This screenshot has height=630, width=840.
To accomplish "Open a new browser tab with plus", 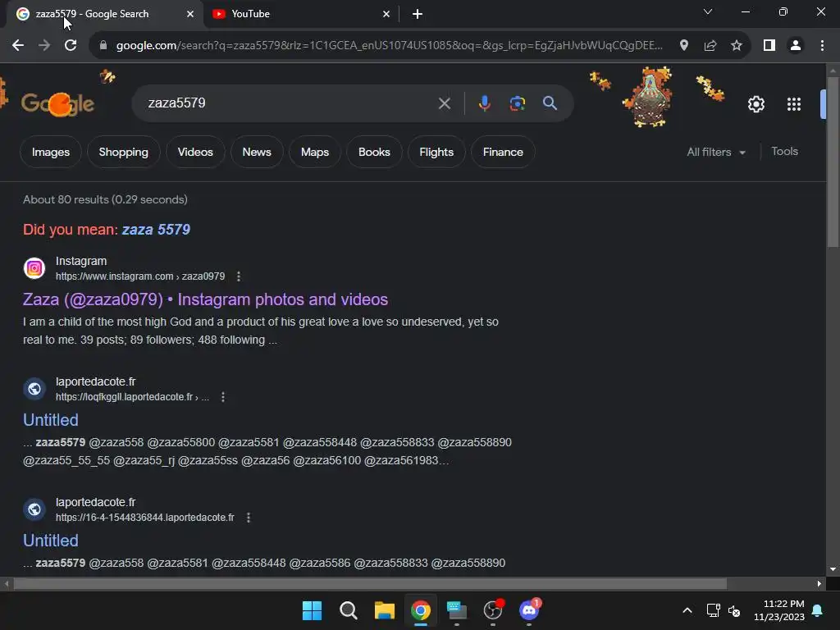I will pos(418,14).
